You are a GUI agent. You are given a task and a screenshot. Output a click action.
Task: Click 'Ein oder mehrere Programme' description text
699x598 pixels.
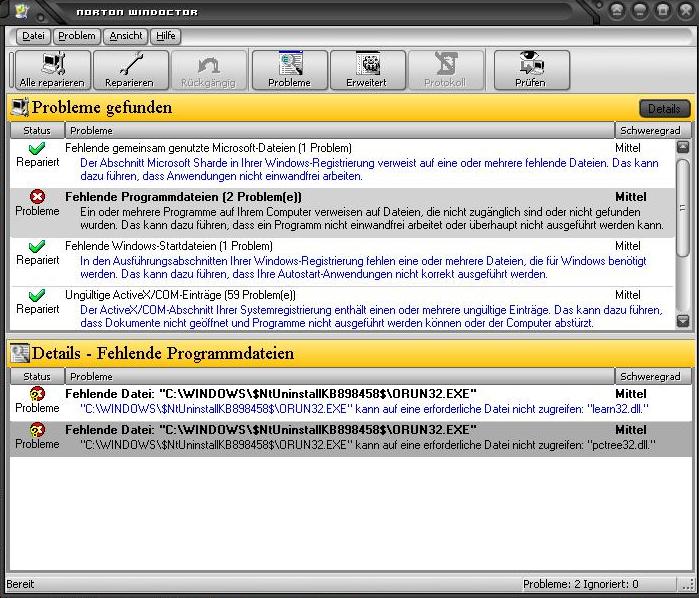point(372,219)
